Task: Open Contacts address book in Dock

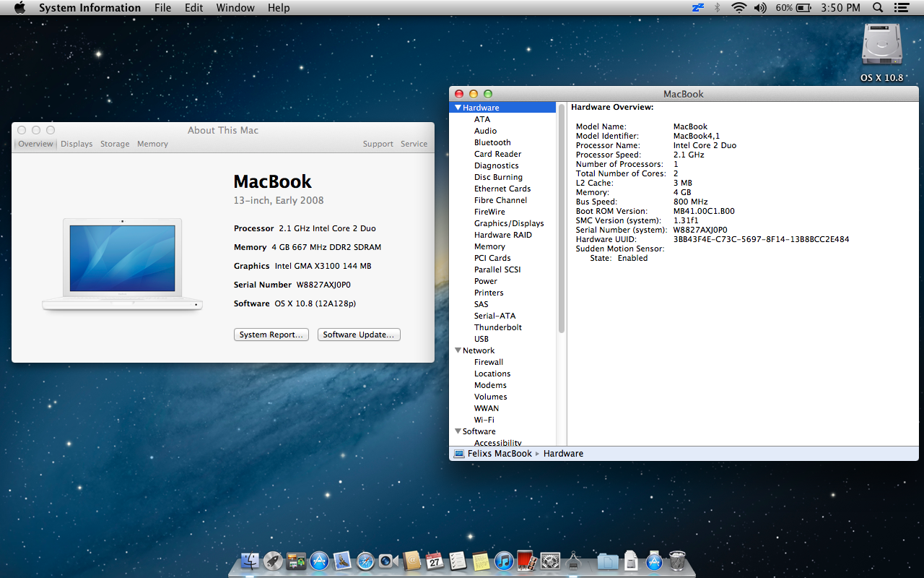Action: tap(411, 561)
